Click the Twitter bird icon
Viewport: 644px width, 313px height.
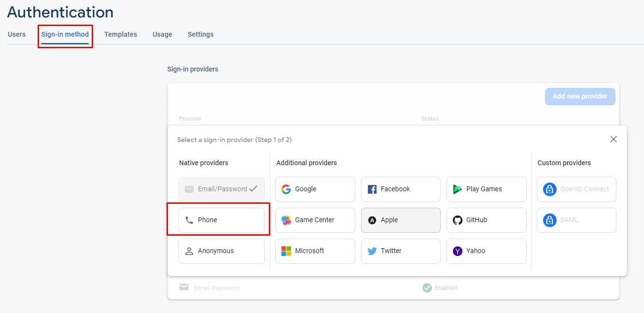(x=372, y=251)
